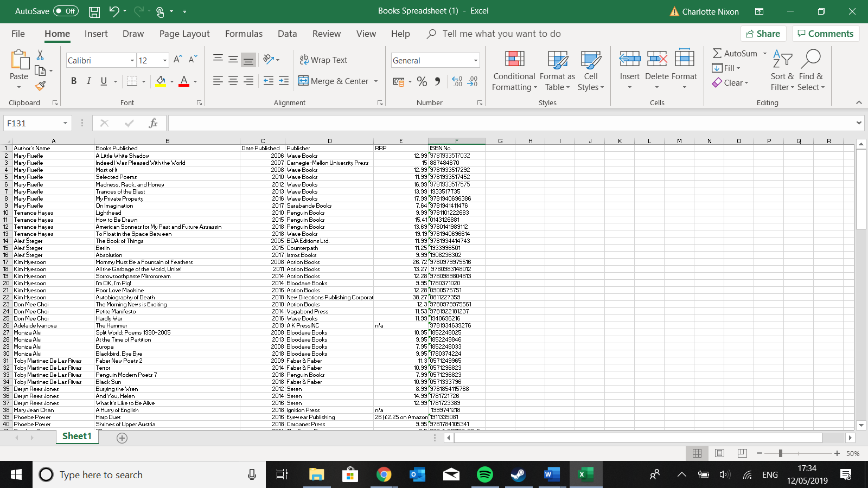Add a new sheet with plus icon
This screenshot has width=868, height=488.
coord(122,438)
